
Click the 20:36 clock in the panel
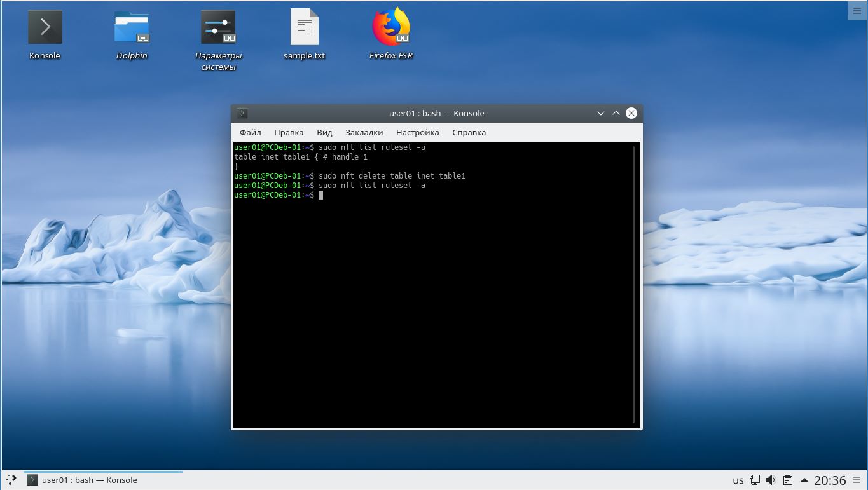830,480
